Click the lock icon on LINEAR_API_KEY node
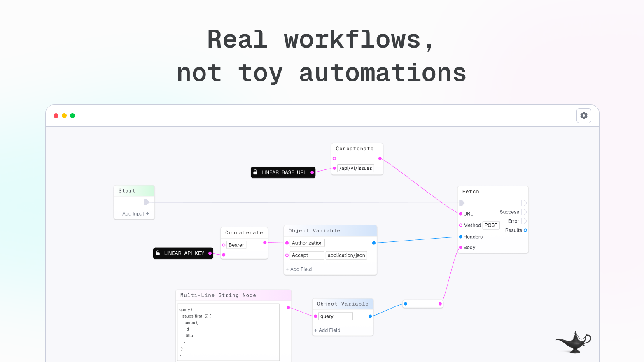Screen dimensions: 644x362 point(158,253)
